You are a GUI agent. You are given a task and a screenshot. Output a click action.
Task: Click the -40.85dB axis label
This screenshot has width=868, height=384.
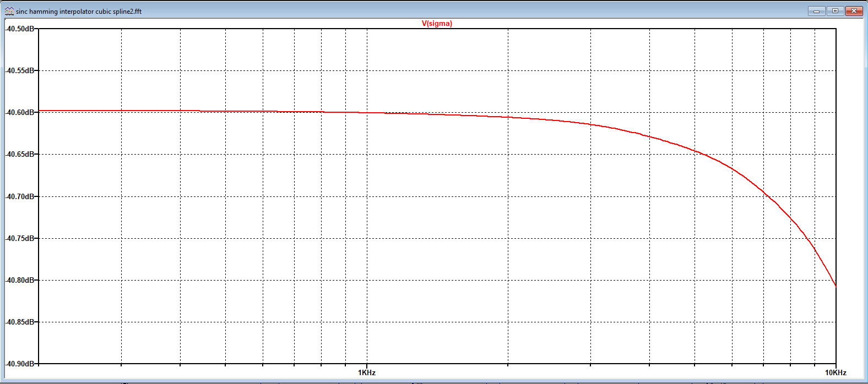pos(20,322)
